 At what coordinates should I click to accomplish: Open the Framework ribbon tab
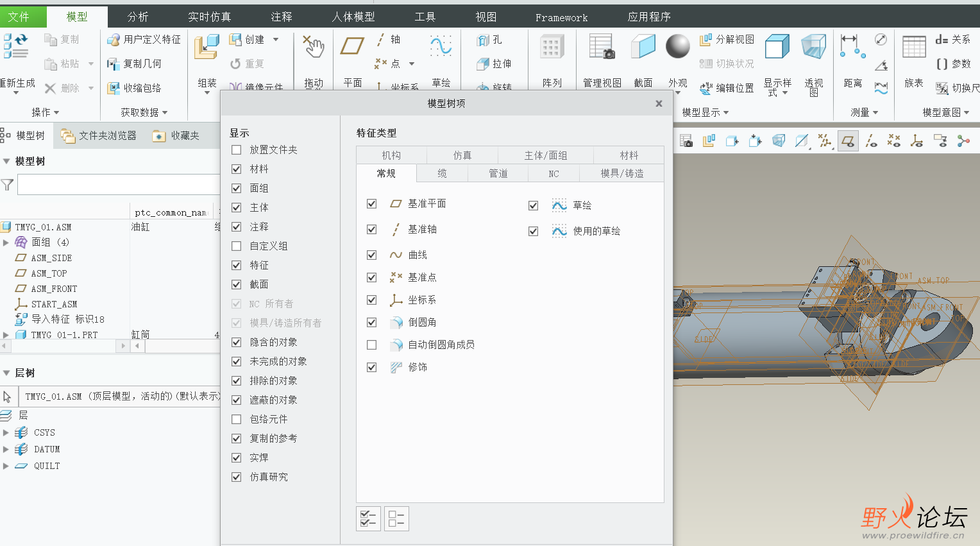561,17
